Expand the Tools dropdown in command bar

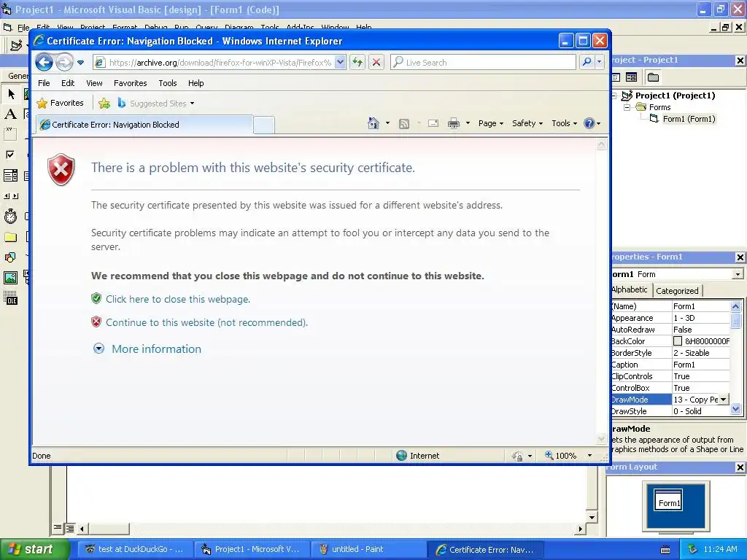564,123
